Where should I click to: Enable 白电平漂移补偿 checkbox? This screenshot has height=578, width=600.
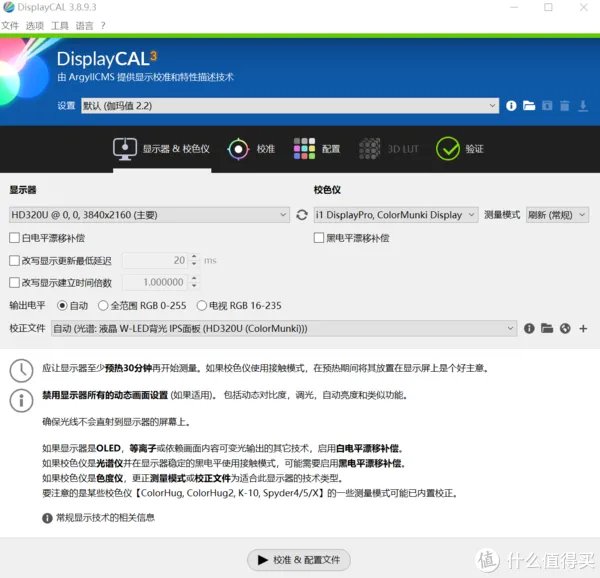click(x=15, y=238)
